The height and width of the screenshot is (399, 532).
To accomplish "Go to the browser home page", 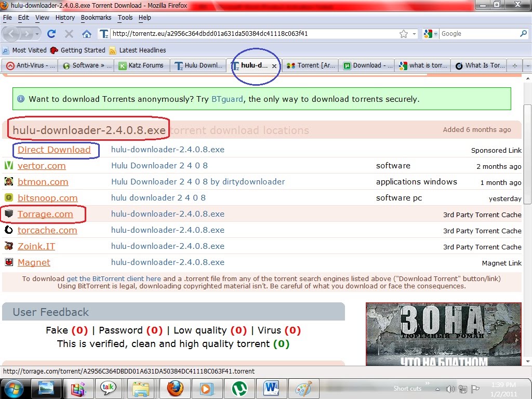I will [87, 34].
